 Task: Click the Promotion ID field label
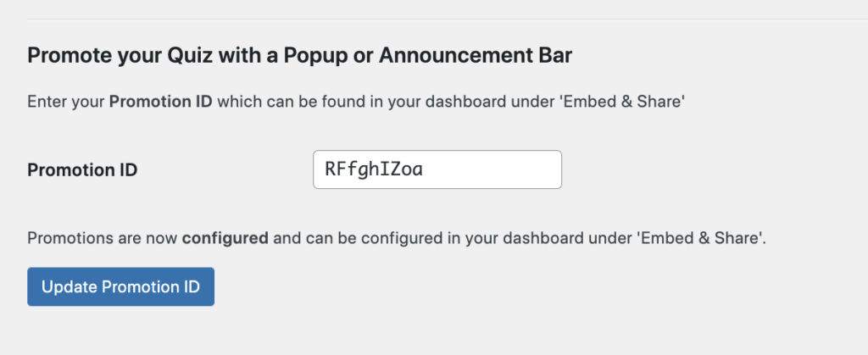[x=82, y=170]
